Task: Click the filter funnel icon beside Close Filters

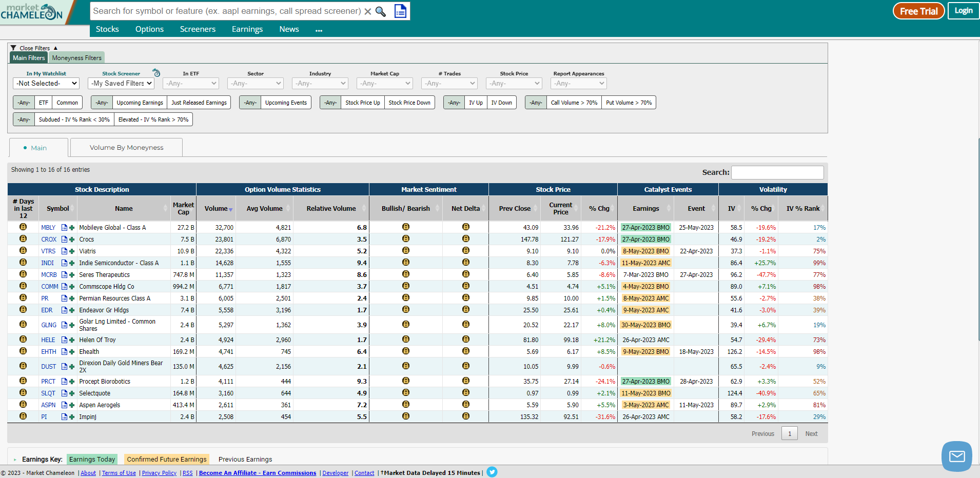Action: pos(14,48)
